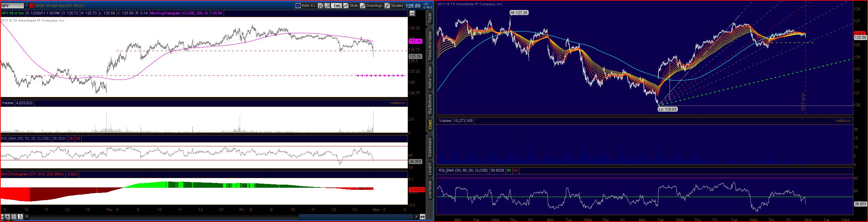Click the chart mode icon above price axis
868x222 pixels.
coord(412,13)
